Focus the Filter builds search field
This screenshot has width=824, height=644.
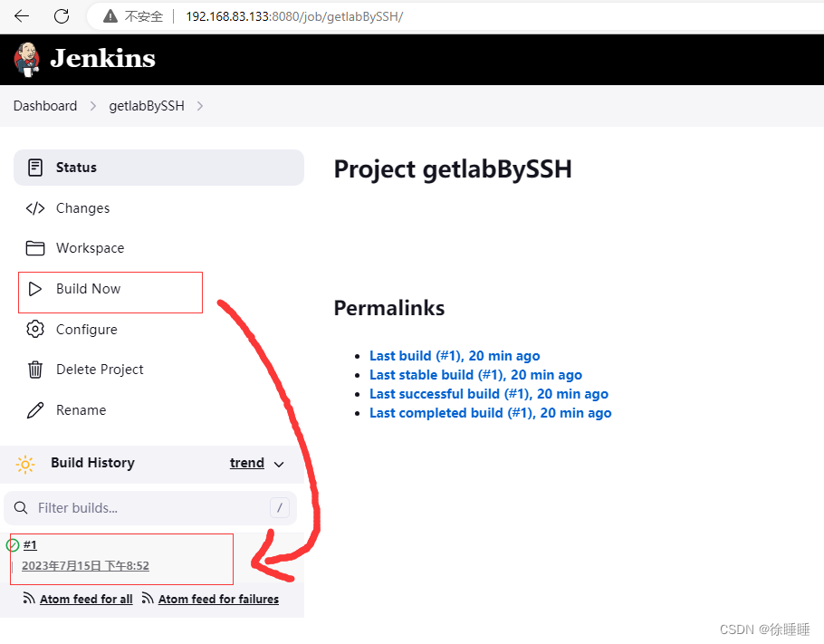(x=150, y=508)
